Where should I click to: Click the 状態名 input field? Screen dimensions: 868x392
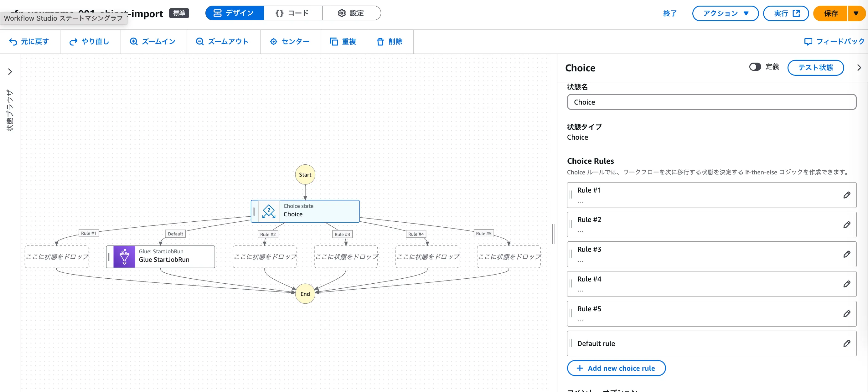pyautogui.click(x=711, y=102)
